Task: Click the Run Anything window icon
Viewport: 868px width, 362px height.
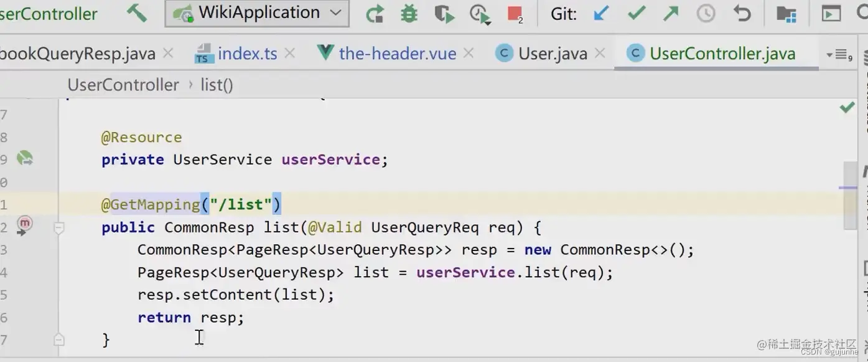Action: pyautogui.click(x=831, y=14)
